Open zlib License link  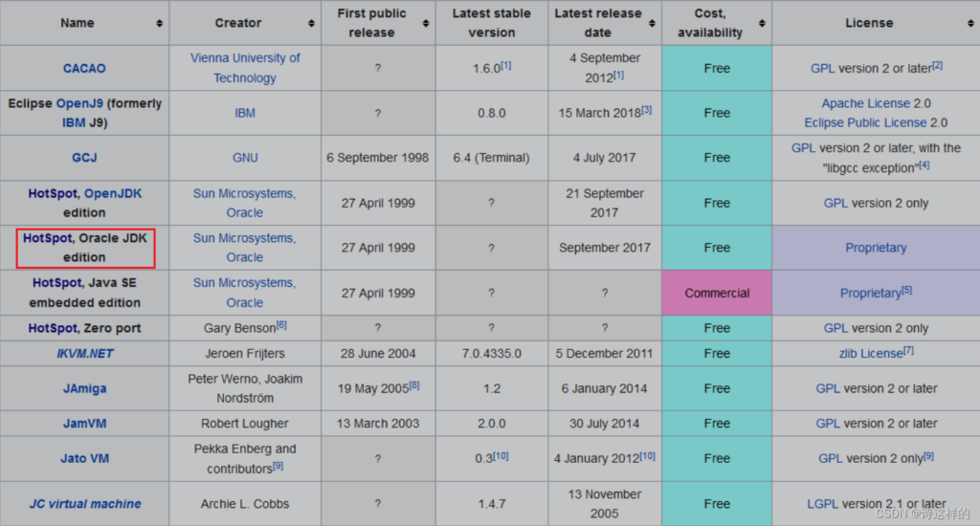[x=871, y=354]
